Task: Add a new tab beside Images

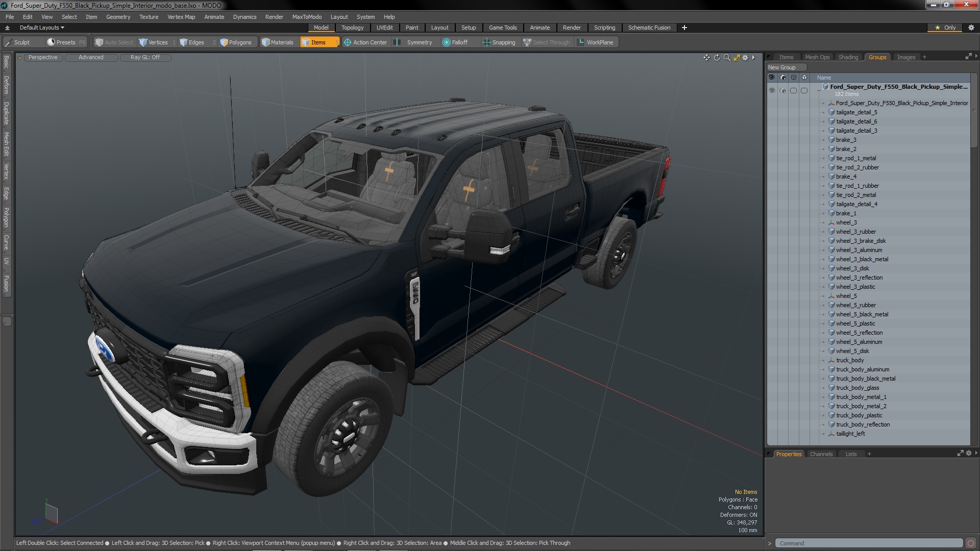Action: pyautogui.click(x=924, y=57)
